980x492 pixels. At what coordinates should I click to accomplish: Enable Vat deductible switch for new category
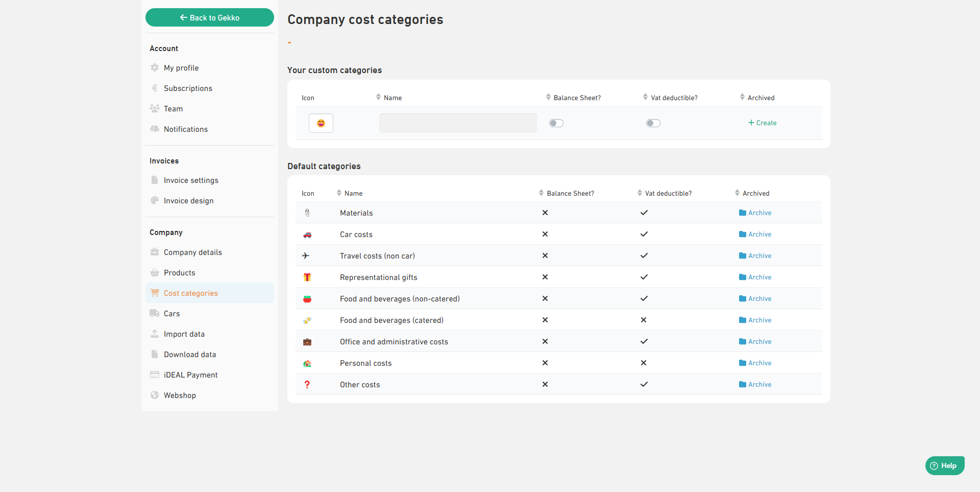[653, 123]
